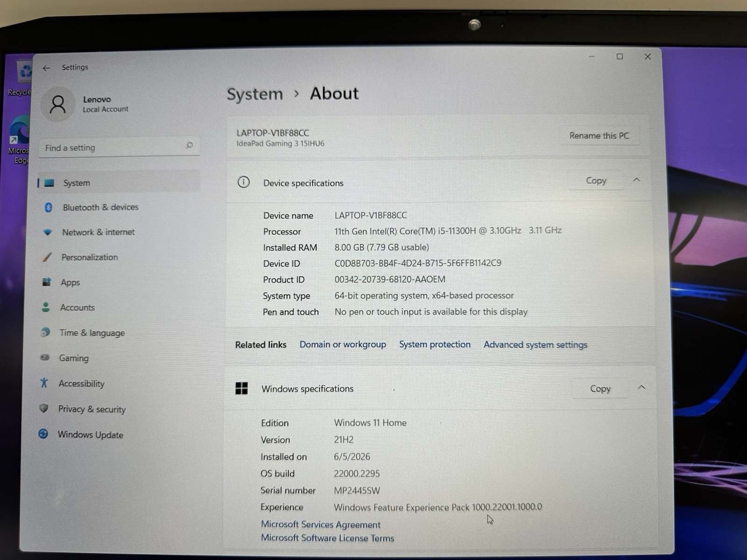
Task: Click the System monitor icon in sidebar
Action: [49, 183]
